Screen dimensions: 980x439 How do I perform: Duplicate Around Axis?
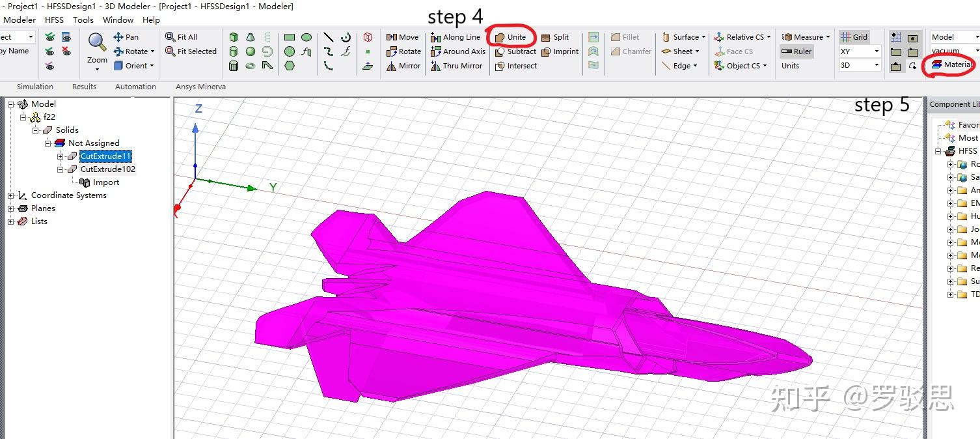(458, 51)
